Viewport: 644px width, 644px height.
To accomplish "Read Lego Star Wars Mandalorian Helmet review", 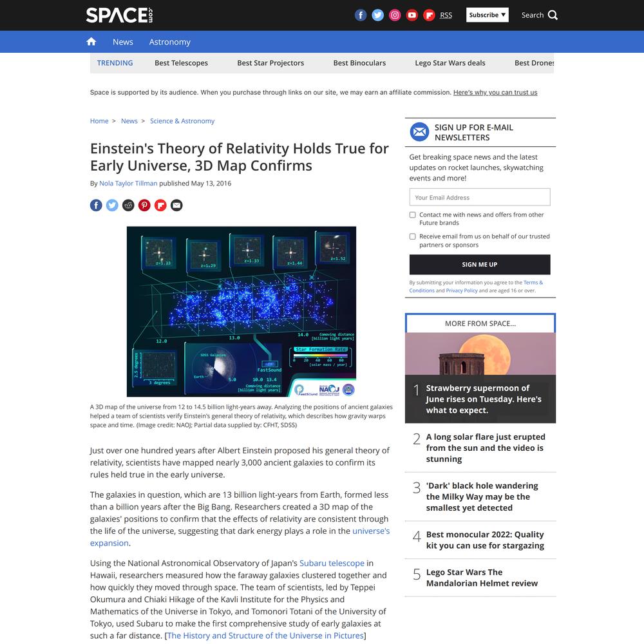I will click(482, 578).
